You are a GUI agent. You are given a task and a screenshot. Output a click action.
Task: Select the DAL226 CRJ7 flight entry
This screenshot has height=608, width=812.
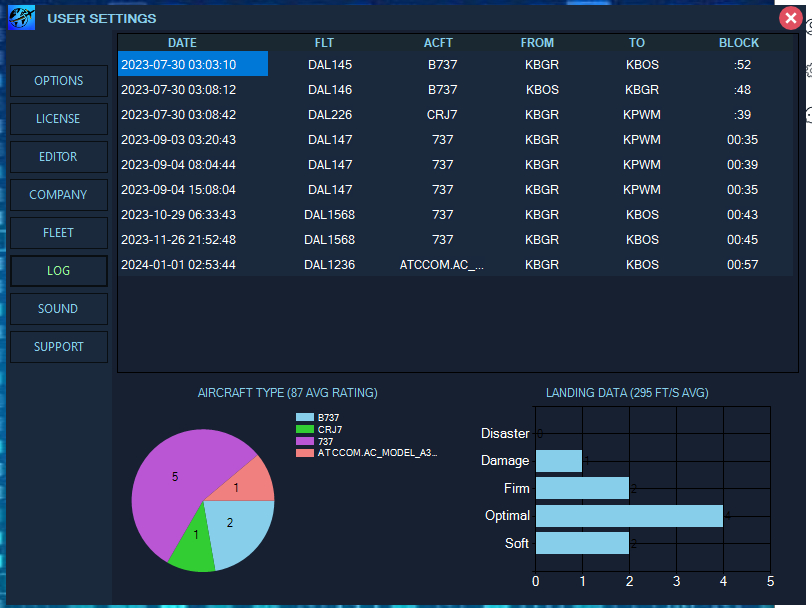point(329,115)
